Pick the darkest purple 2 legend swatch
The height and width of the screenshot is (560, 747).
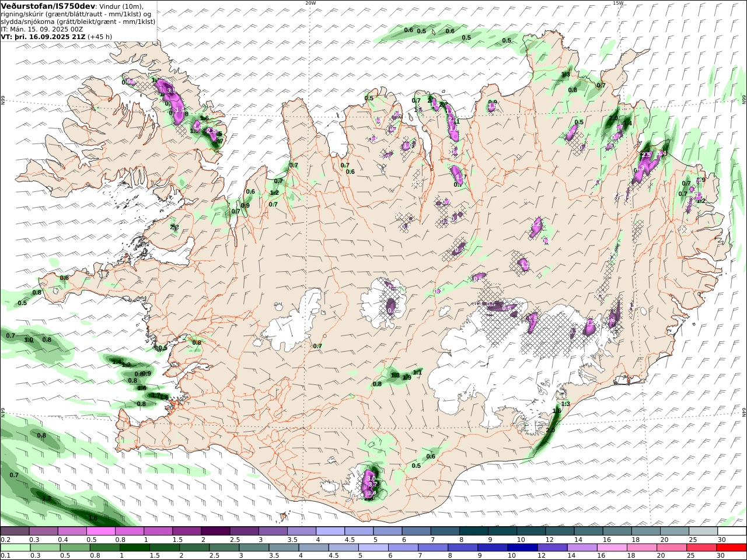(215, 531)
